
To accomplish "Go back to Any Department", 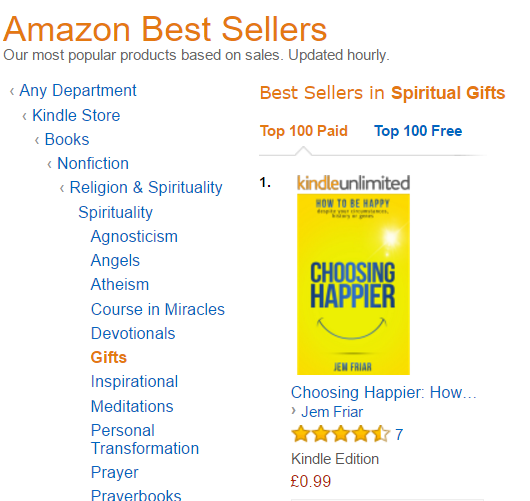I will click(x=78, y=91).
